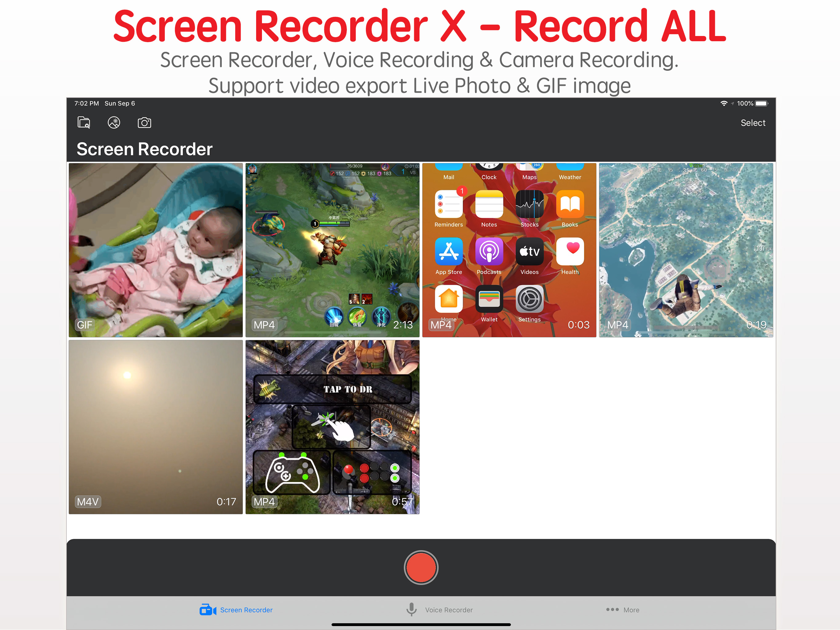
Task: Click the blue video camera tab icon
Action: pos(208,609)
